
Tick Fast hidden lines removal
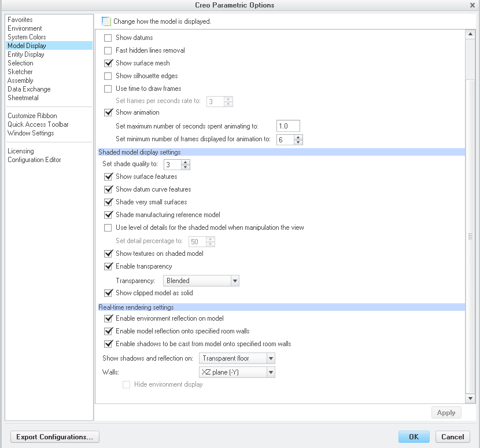[108, 50]
